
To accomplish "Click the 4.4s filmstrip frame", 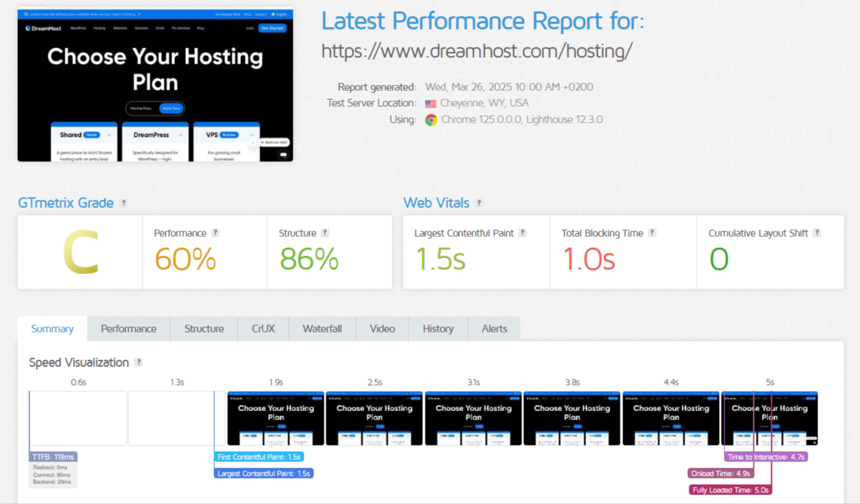I will point(671,418).
